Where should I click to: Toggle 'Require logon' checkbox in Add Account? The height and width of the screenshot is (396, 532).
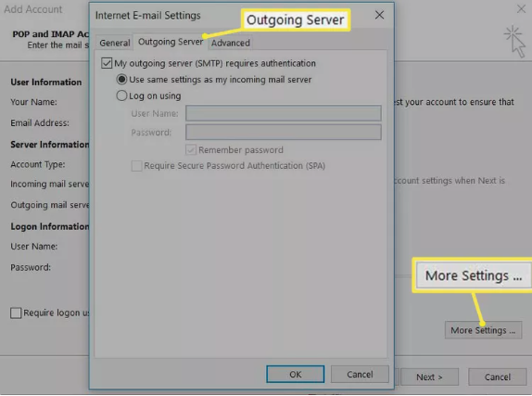coord(16,313)
